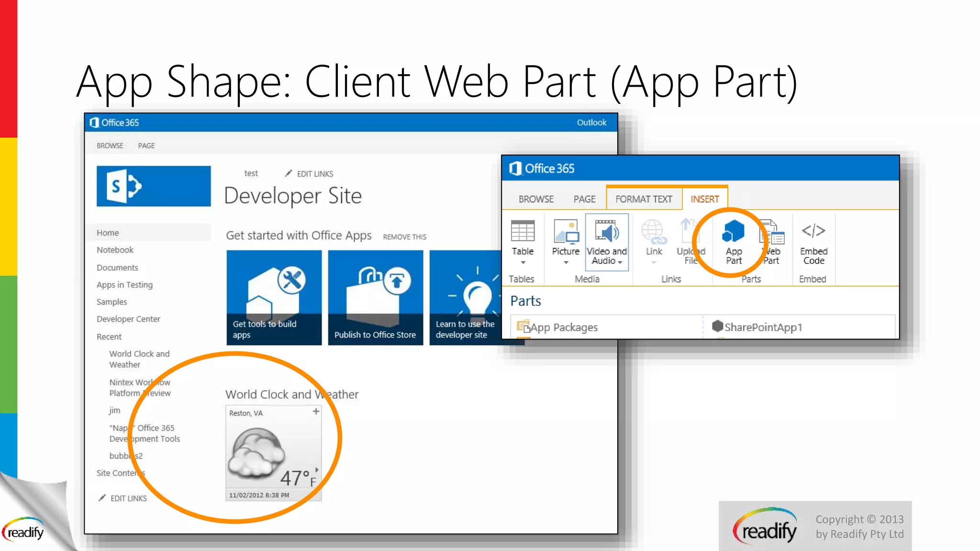
Task: Click the 11/02/2012 8:38 PM timestamp
Action: [x=259, y=495]
